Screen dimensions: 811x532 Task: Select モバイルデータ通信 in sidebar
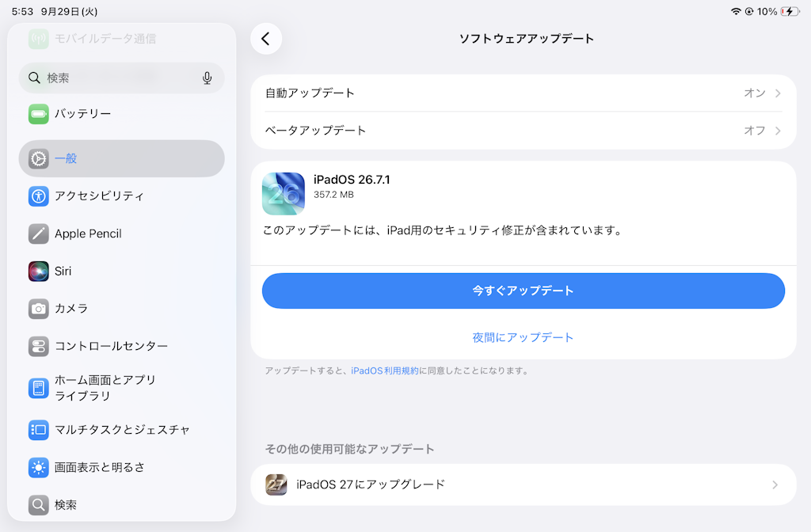tap(105, 39)
